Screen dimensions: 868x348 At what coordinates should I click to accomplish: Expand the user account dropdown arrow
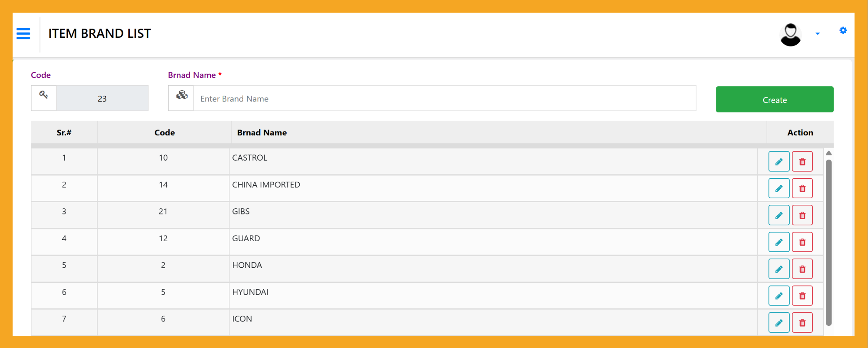coord(818,34)
